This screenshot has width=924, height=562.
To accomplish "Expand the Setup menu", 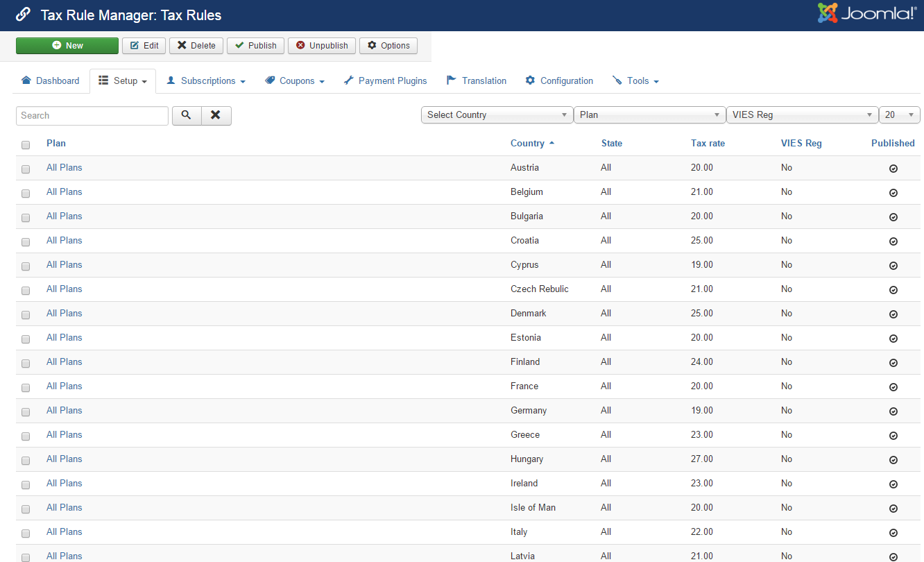I will [123, 81].
